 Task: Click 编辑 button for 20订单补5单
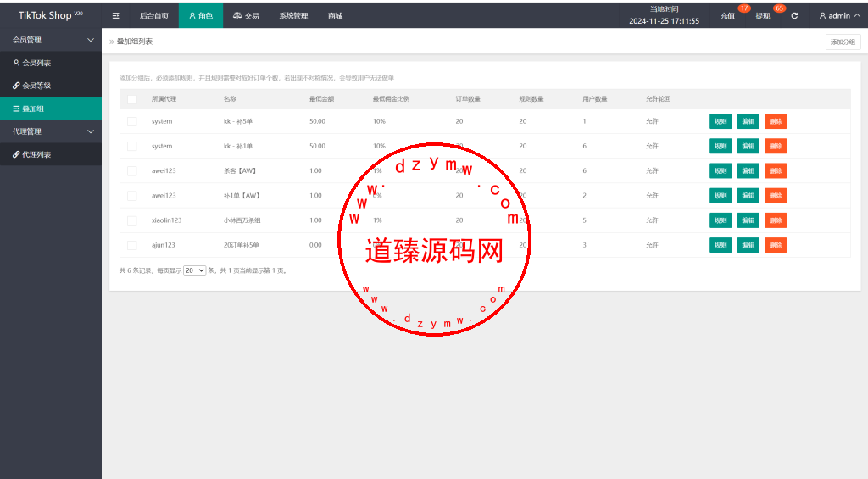[748, 245]
